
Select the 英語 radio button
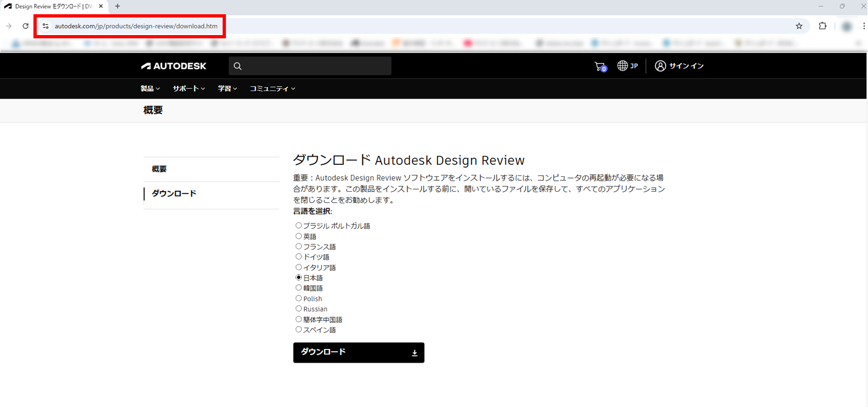tap(298, 236)
